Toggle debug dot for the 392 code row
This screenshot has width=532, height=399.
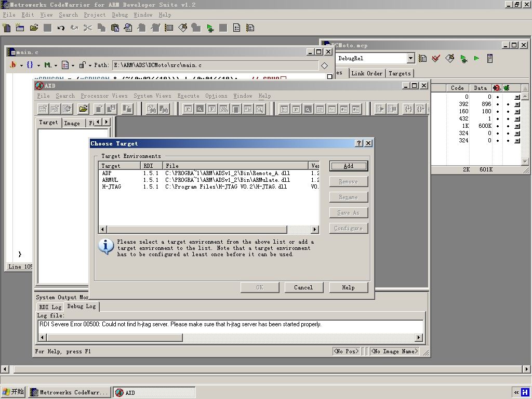point(508,104)
